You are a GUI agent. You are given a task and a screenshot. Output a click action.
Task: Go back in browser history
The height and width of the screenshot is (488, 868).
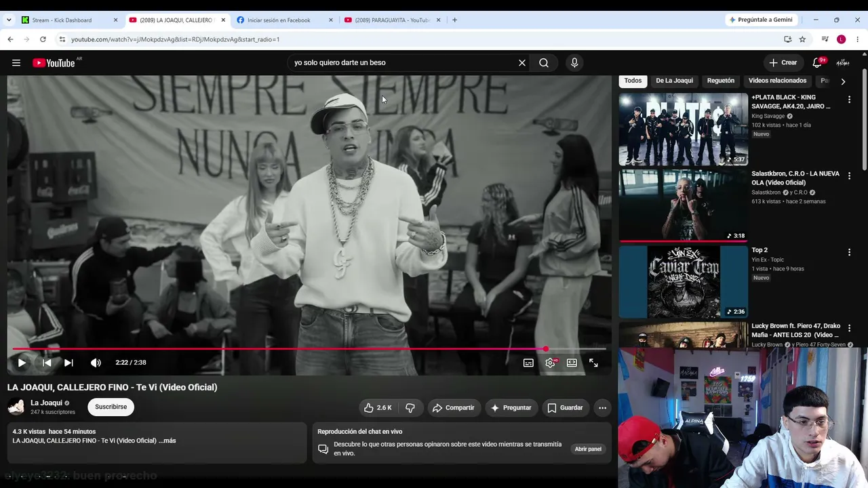[10, 39]
